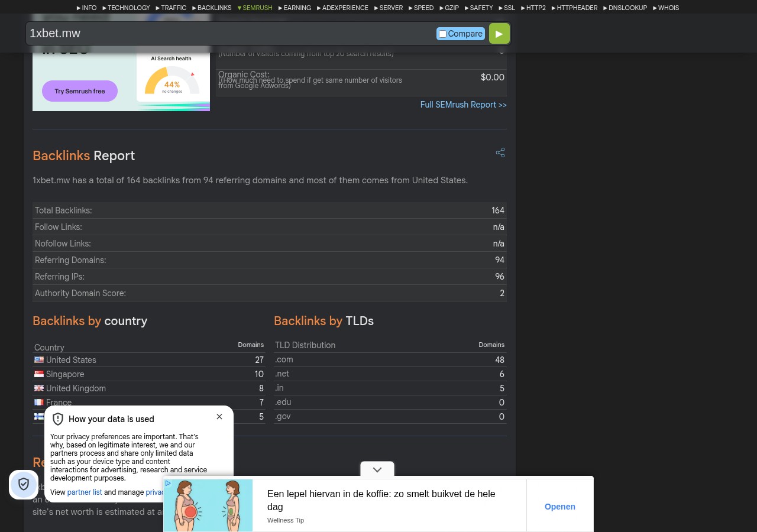Toggle the Compare checkbox

(442, 34)
